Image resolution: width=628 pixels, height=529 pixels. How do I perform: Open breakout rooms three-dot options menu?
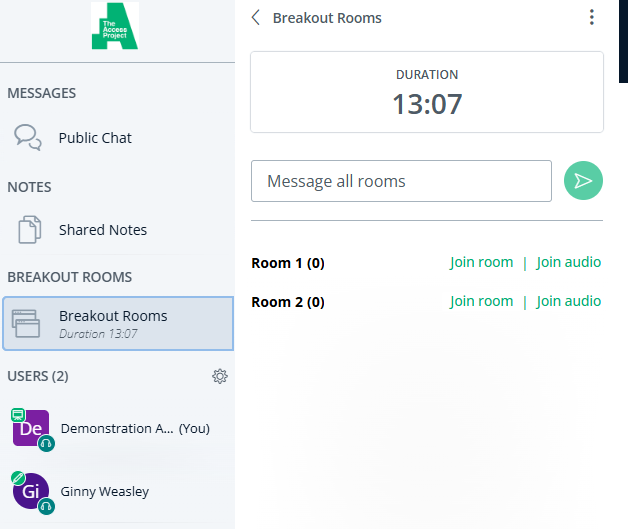click(592, 17)
